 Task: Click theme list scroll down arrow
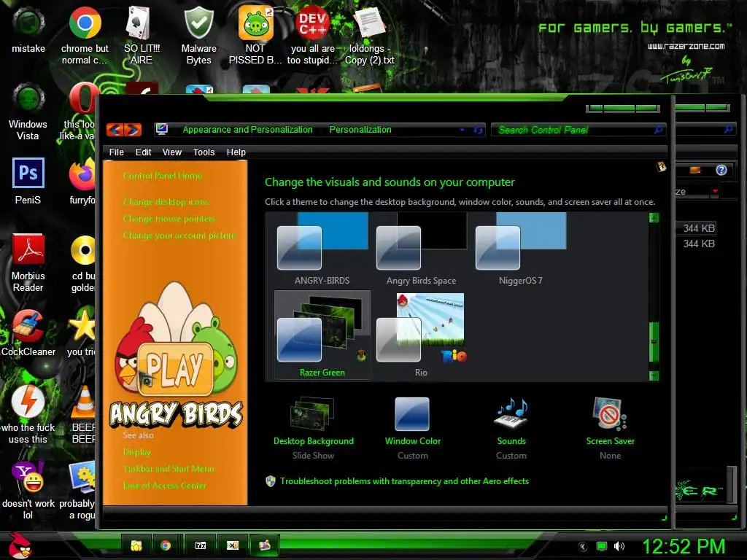point(654,376)
